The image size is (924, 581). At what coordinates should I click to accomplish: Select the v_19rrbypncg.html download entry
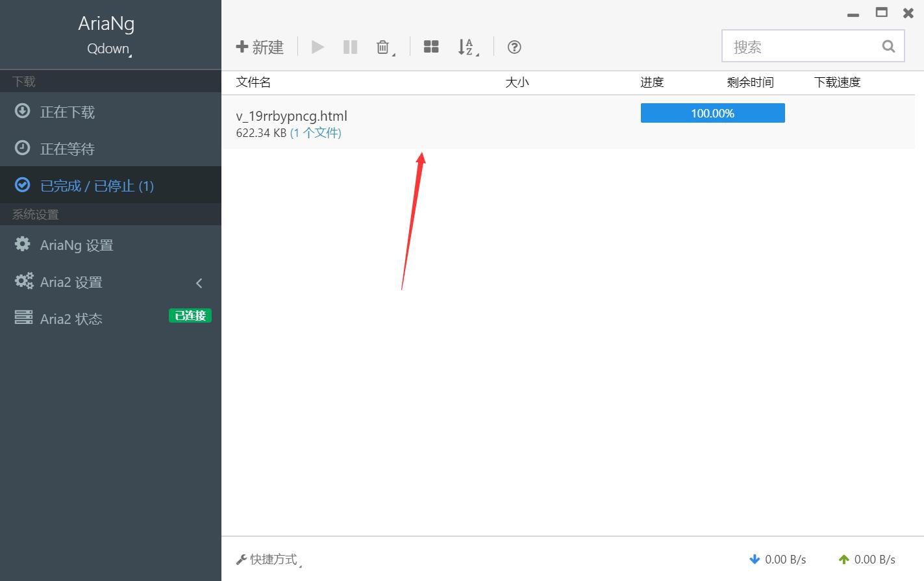(x=292, y=116)
